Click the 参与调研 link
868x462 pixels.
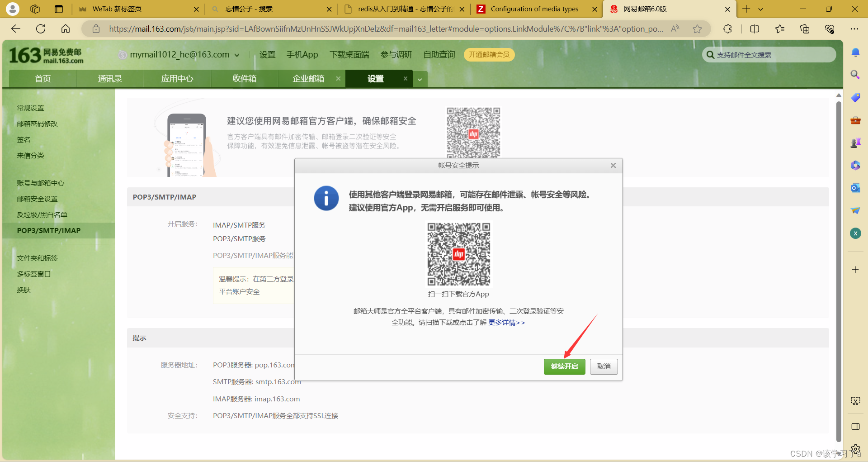(x=396, y=55)
